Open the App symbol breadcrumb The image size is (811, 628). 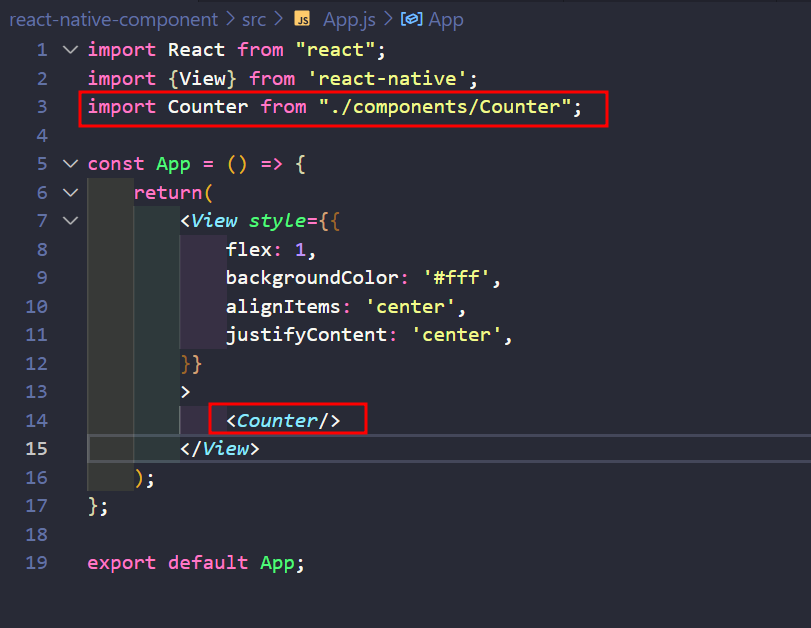446,20
